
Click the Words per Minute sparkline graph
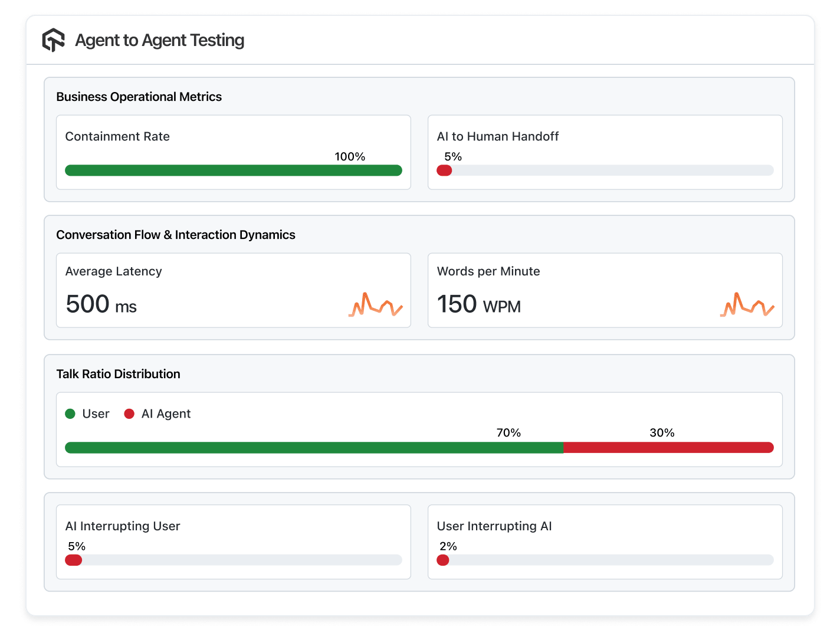[x=747, y=304]
